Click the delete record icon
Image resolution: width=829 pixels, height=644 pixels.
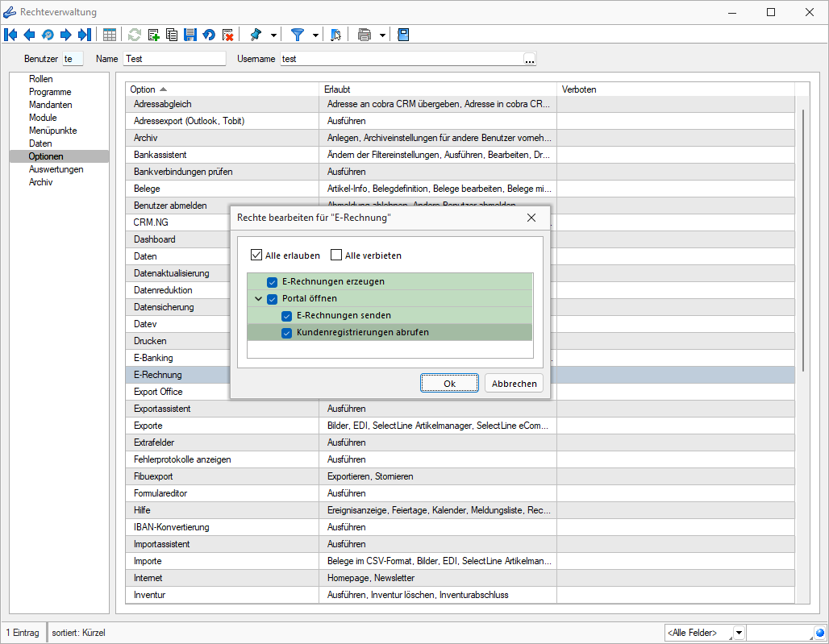228,35
